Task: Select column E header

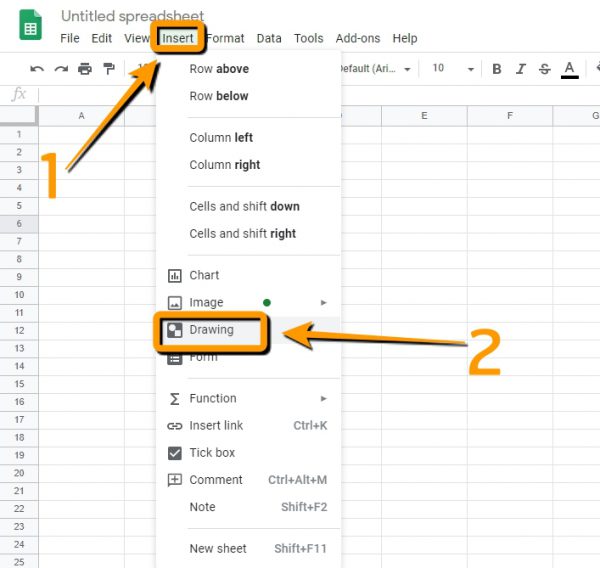Action: pos(424,116)
